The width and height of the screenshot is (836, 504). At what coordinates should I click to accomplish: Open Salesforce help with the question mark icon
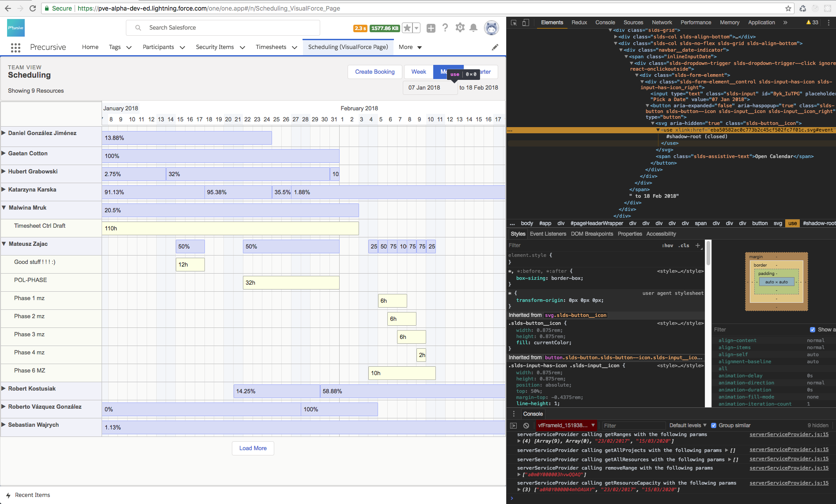(x=445, y=27)
